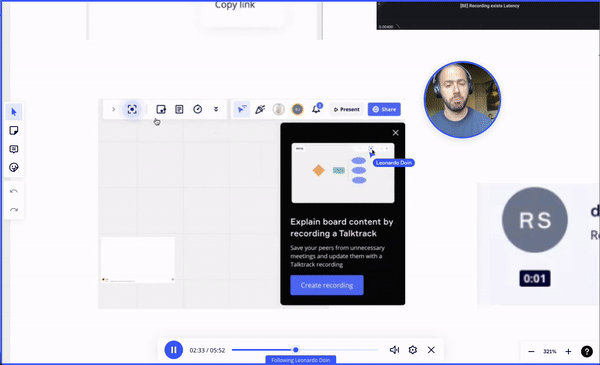Open the help question mark
Viewport: 600px width, 365px height.
pyautogui.click(x=587, y=351)
